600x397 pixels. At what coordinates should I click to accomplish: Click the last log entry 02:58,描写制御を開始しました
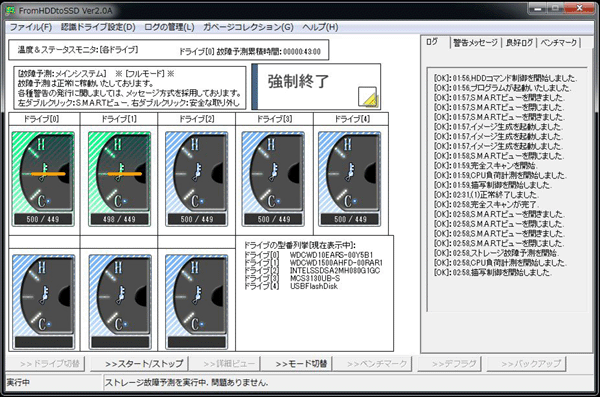click(x=492, y=273)
